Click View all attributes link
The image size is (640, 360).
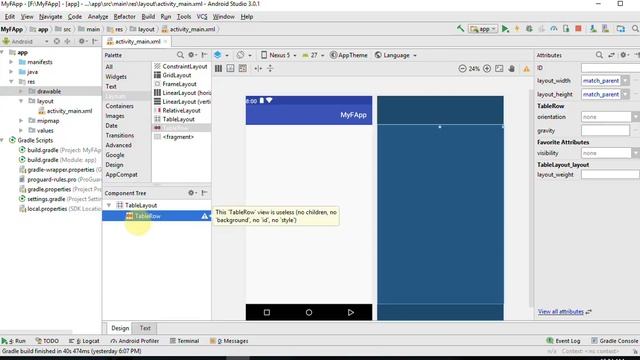(560, 311)
